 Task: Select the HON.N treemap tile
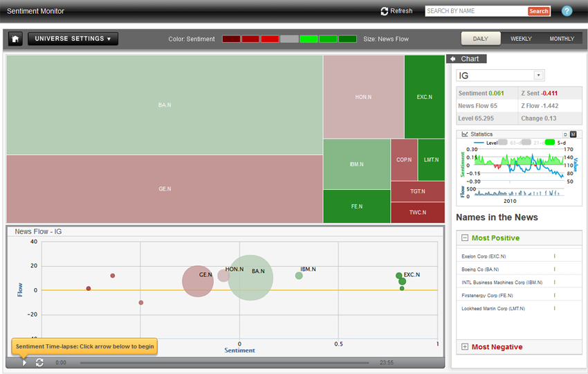coord(363,97)
